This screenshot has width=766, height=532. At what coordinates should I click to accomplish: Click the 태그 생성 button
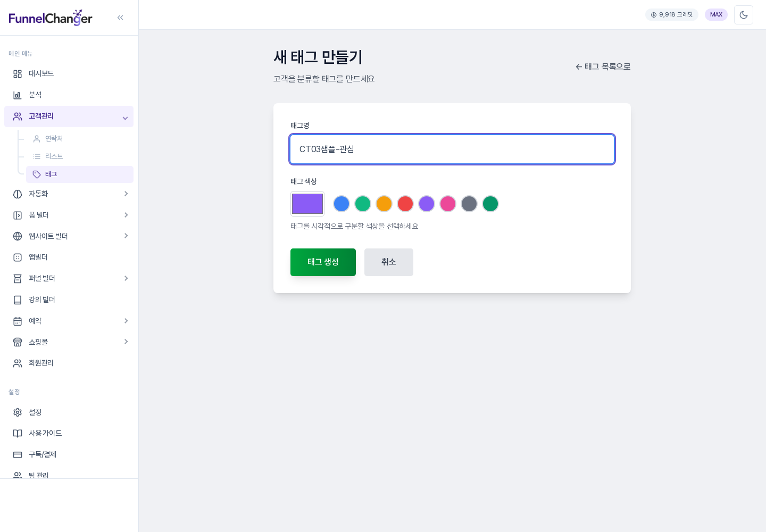click(x=323, y=262)
